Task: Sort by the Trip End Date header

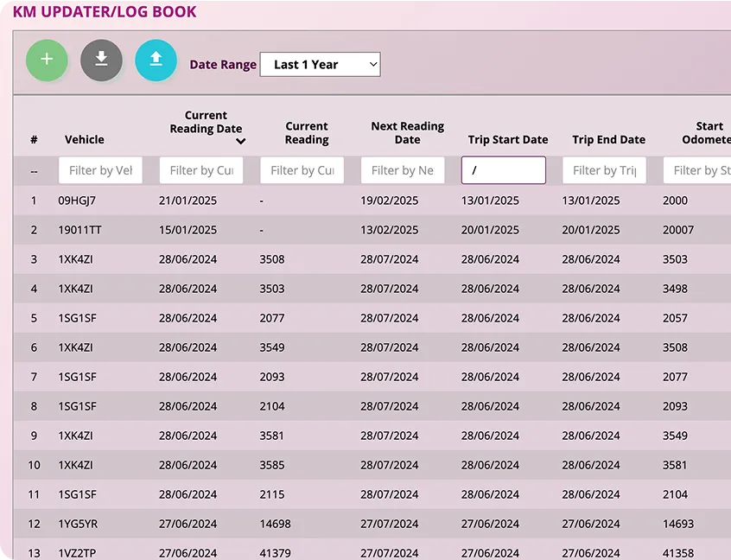Action: (608, 139)
